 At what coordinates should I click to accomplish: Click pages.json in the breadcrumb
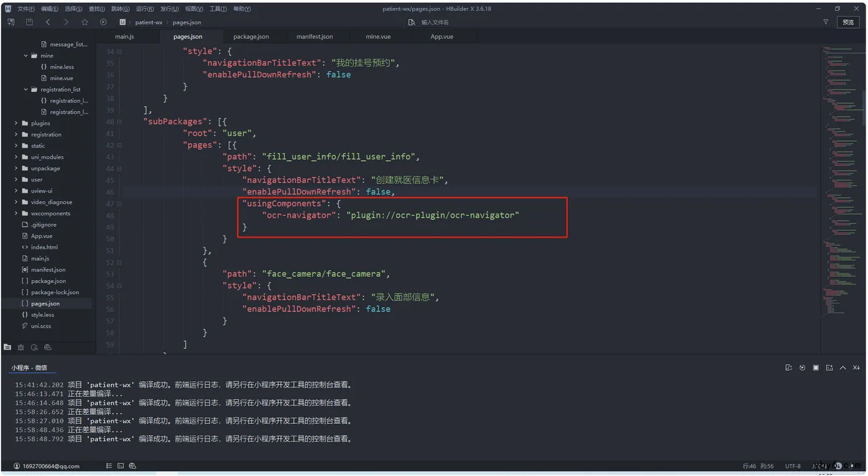187,22
